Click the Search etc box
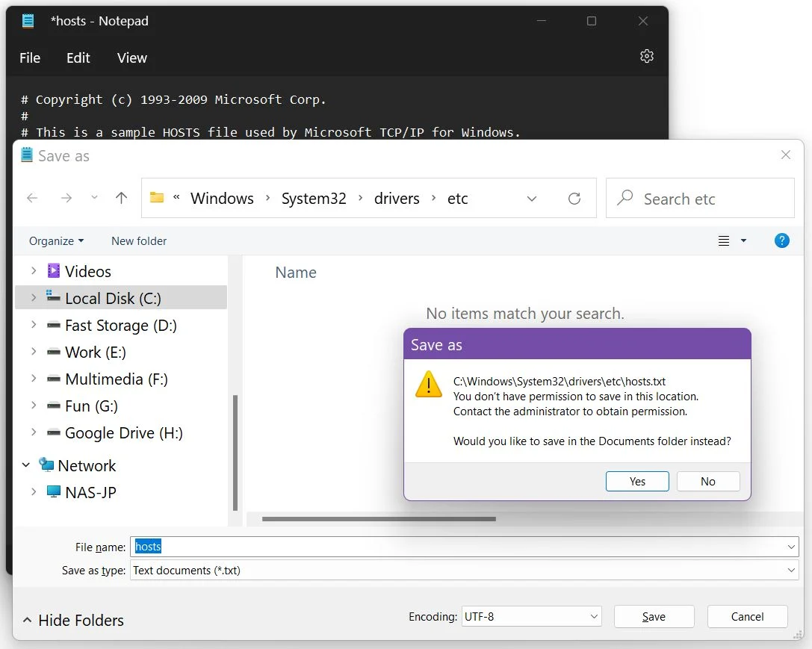The image size is (812, 649). tap(700, 198)
